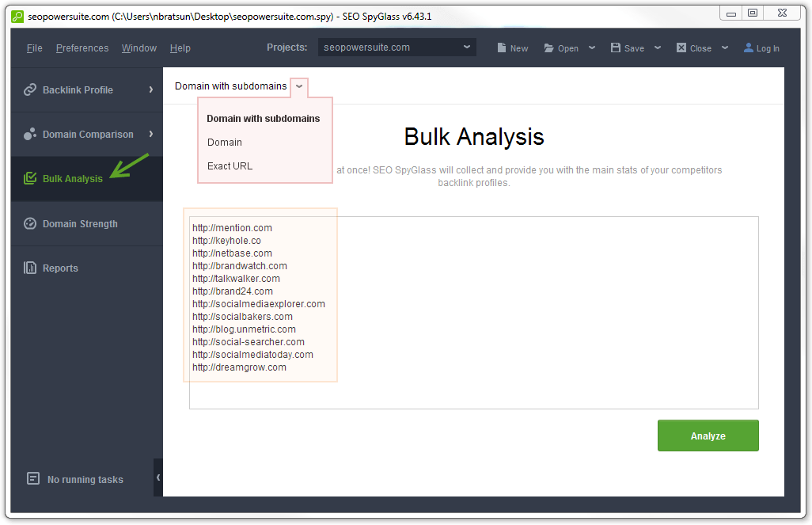
Task: Open the Save options dropdown arrow
Action: (658, 48)
